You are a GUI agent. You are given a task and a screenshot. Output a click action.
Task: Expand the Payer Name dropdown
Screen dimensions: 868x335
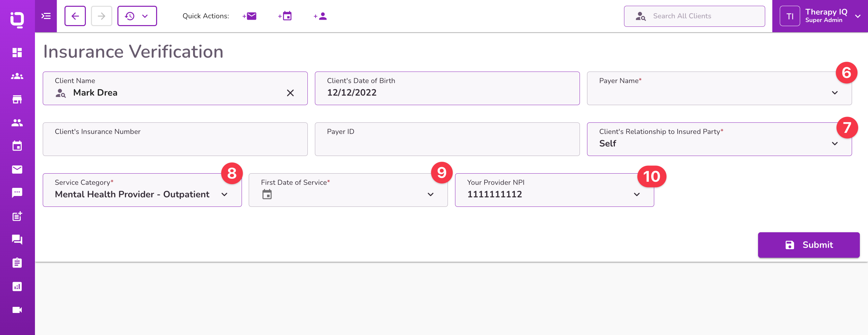pyautogui.click(x=835, y=93)
